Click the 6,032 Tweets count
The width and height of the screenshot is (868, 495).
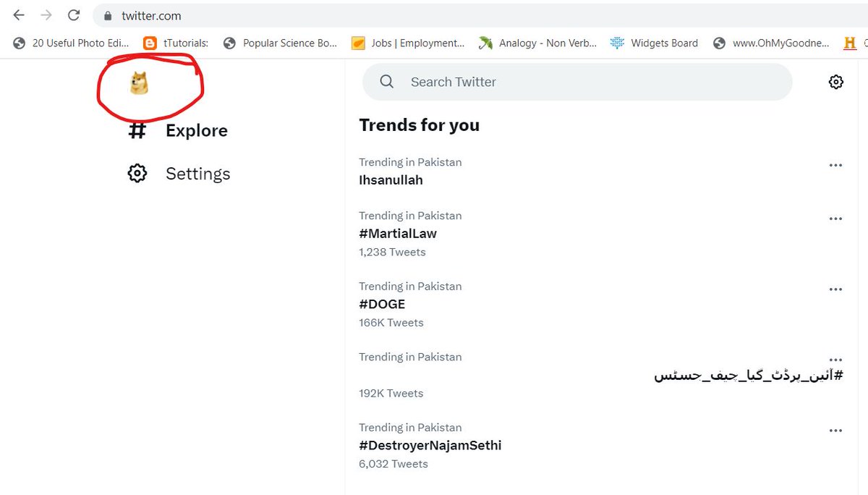393,464
